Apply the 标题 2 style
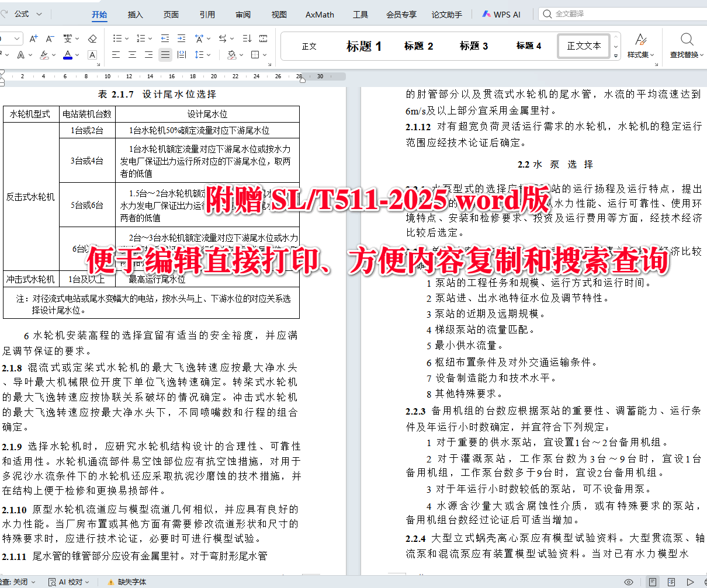 point(419,46)
